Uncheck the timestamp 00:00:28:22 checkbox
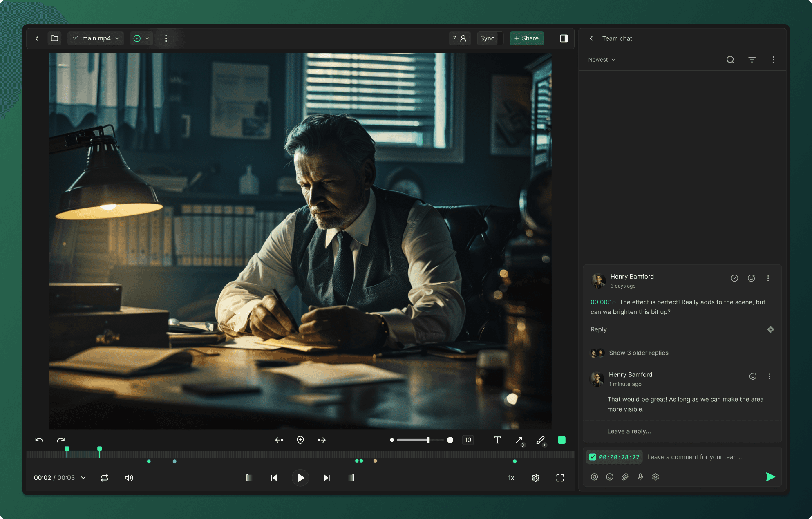Image resolution: width=812 pixels, height=519 pixels. tap(593, 457)
